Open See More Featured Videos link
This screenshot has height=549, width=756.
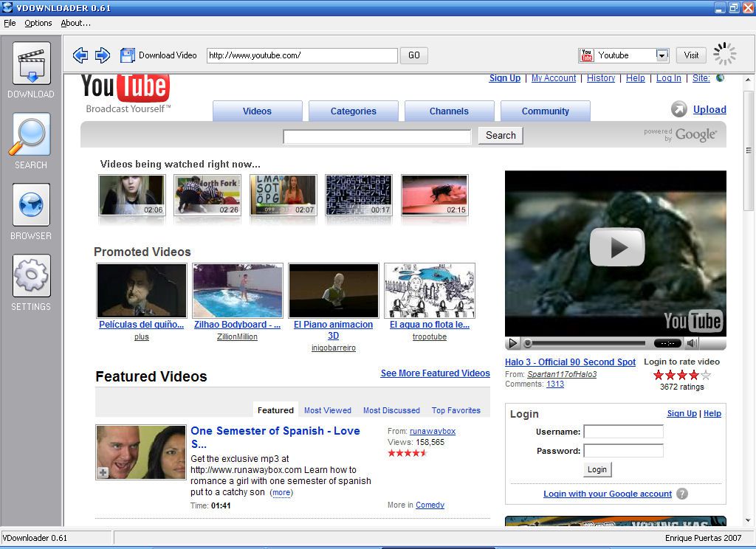click(435, 373)
